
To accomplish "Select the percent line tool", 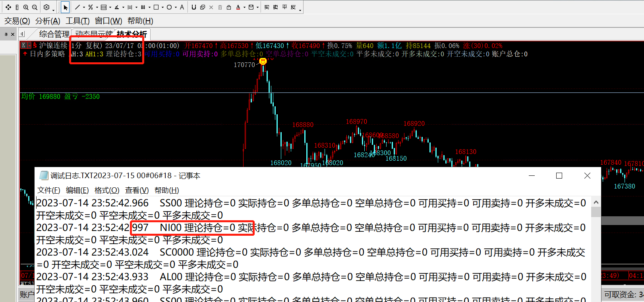I will pos(91,7).
